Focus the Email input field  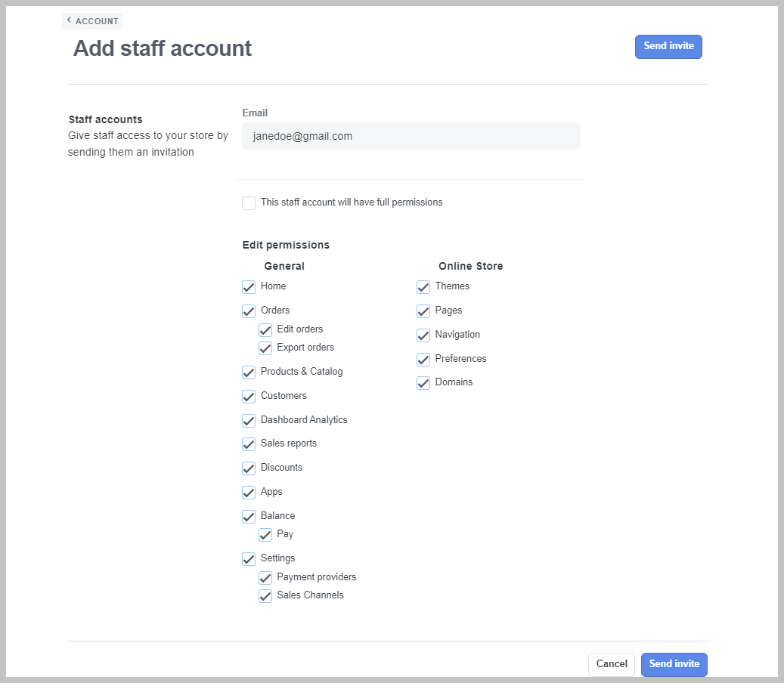click(411, 136)
